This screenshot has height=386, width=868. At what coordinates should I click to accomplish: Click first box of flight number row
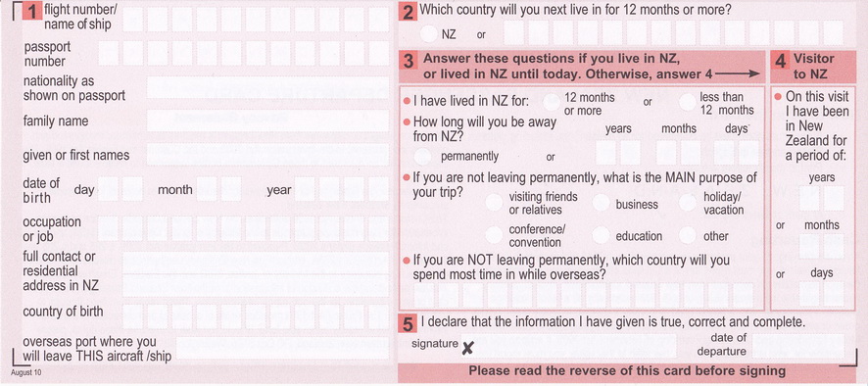coord(133,20)
